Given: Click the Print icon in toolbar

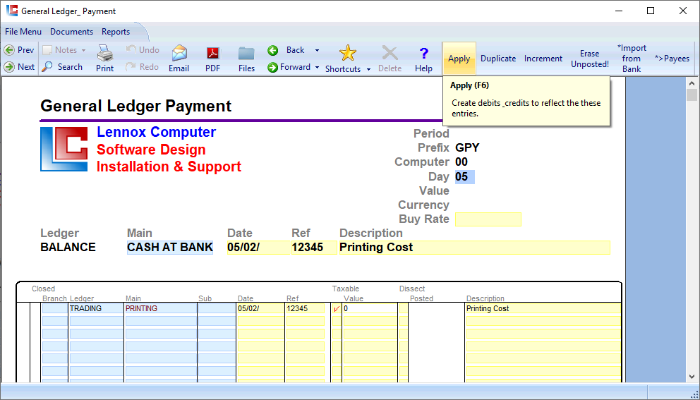Looking at the screenshot, I should coord(104,58).
